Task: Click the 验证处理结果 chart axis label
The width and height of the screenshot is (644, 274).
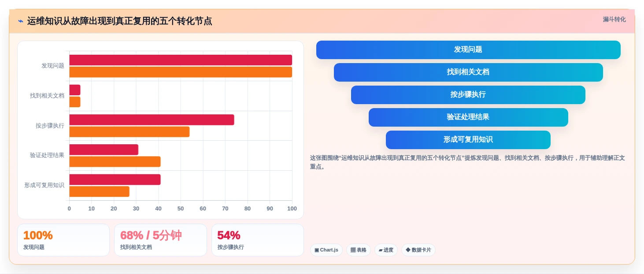Action: click(x=47, y=155)
